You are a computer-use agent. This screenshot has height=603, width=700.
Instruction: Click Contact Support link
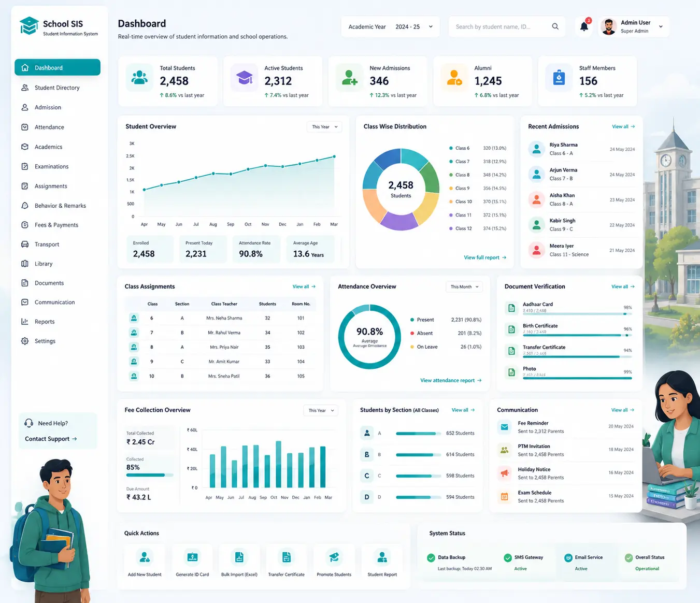pyautogui.click(x=51, y=439)
